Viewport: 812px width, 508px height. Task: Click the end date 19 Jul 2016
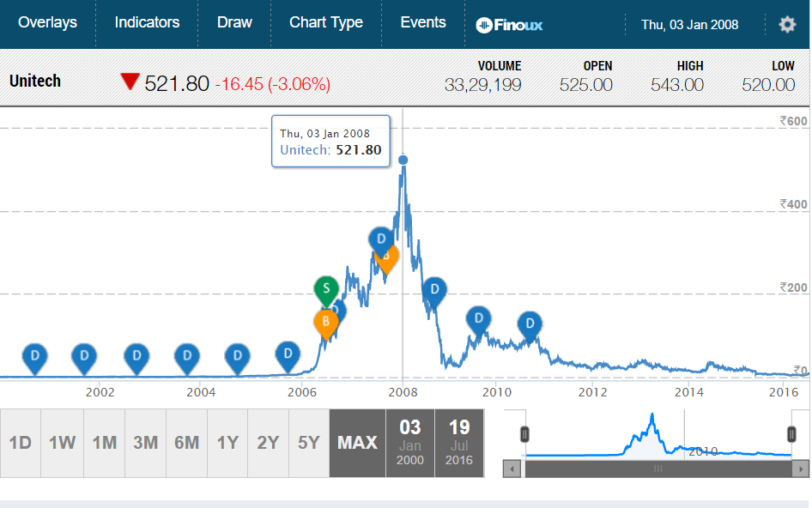459,443
